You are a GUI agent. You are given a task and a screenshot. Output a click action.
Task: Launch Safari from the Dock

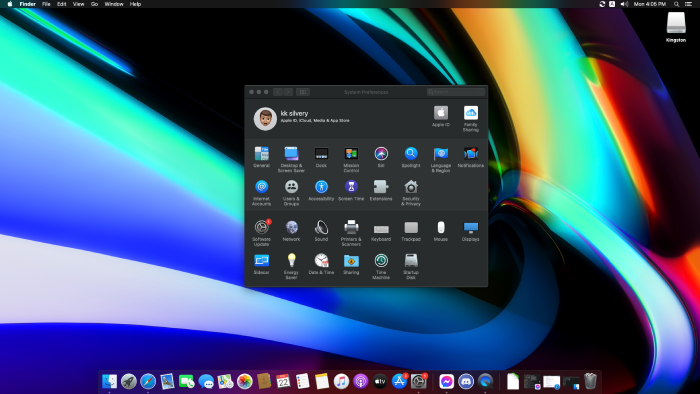(148, 381)
